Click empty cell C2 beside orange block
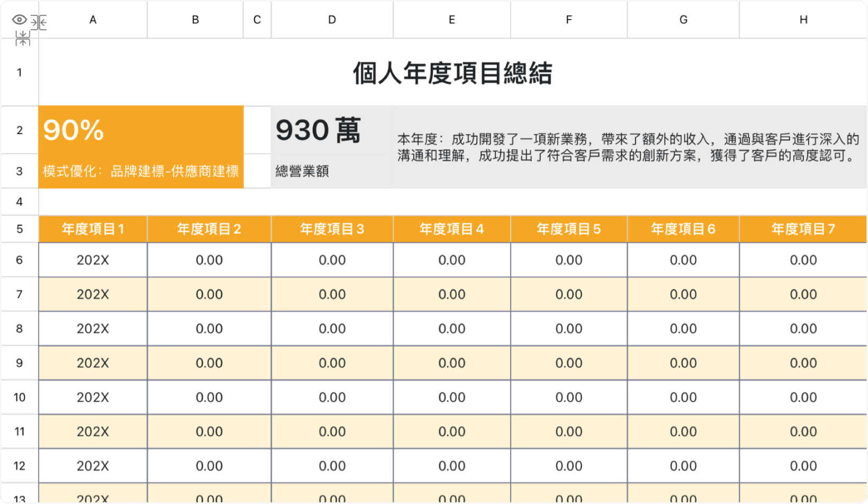The width and height of the screenshot is (868, 504). coord(257,130)
